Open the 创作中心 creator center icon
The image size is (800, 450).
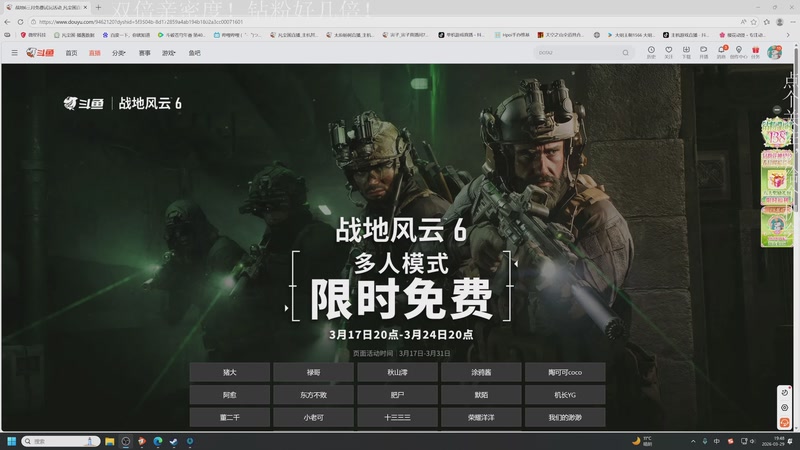pyautogui.click(x=738, y=52)
